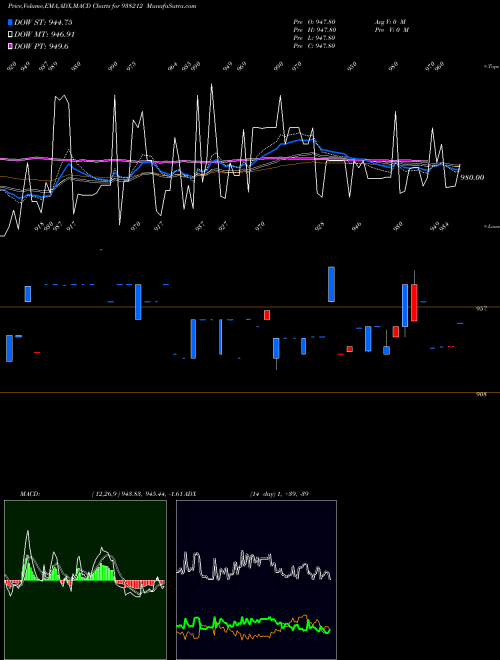Click the tall blue candle left of red candle

[405, 306]
